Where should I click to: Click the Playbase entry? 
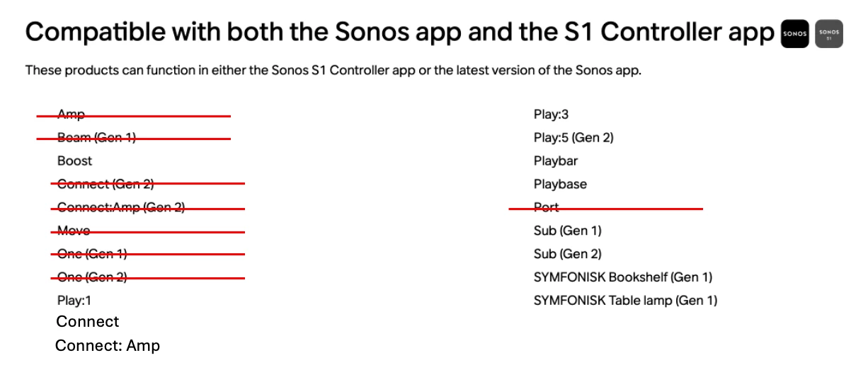(x=560, y=184)
